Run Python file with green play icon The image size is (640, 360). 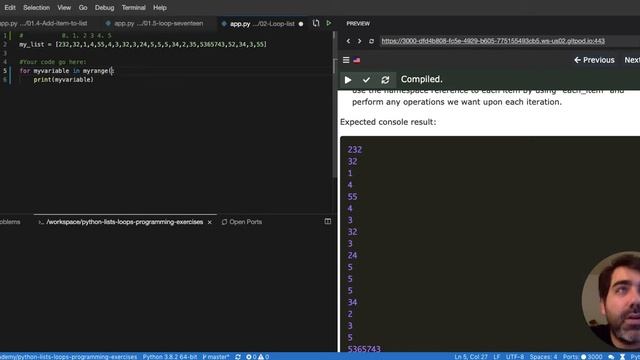click(x=329, y=23)
